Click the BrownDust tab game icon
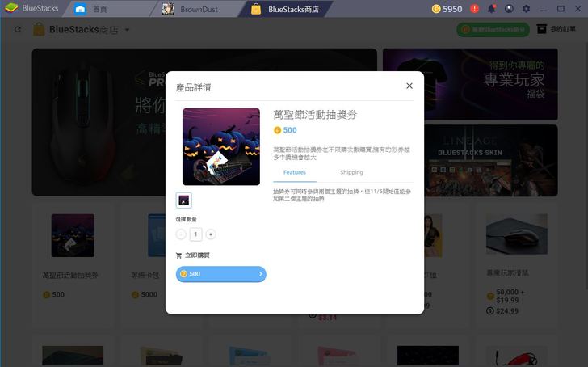588x367 pixels. click(168, 9)
